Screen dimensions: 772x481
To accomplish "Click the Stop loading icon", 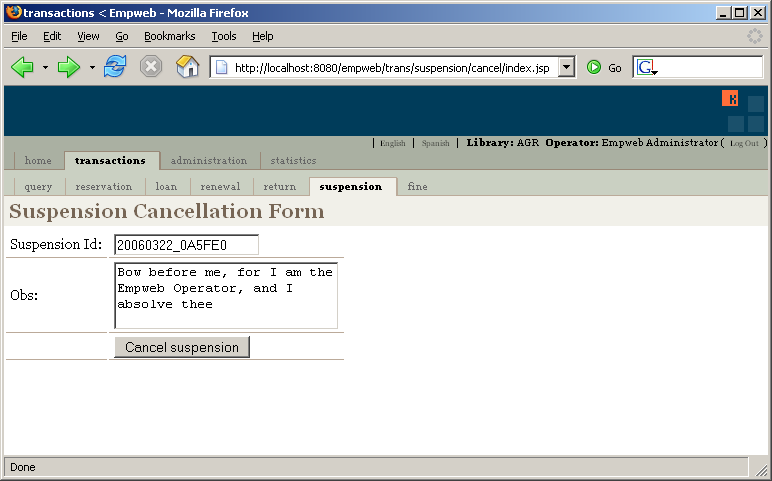I will click(x=151, y=66).
